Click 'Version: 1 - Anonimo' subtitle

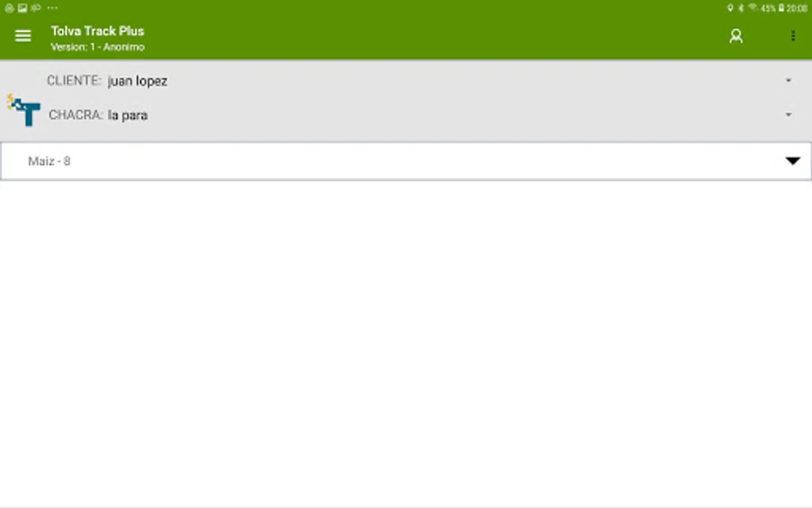(98, 47)
